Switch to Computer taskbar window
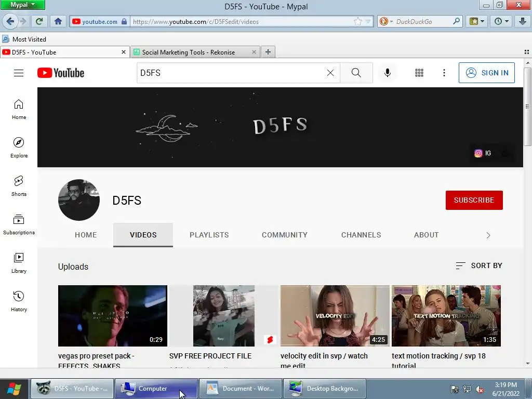This screenshot has height=399, width=532. click(x=156, y=389)
